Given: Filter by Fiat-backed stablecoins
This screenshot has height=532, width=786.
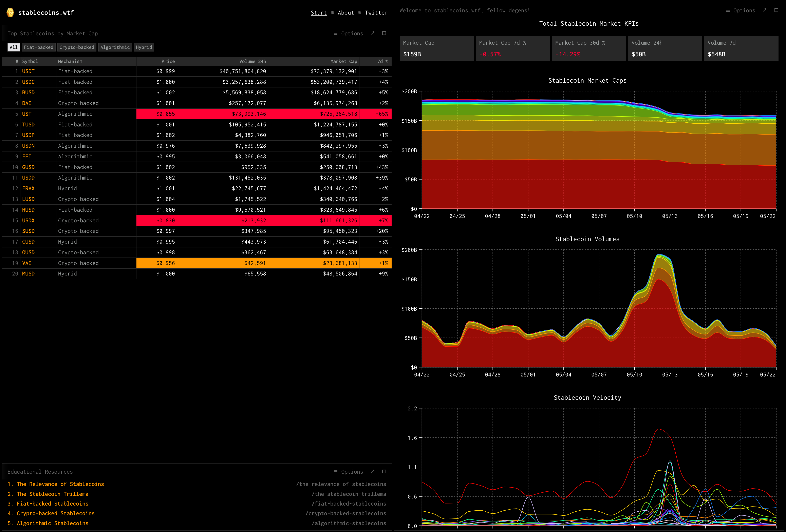Looking at the screenshot, I should coord(39,47).
